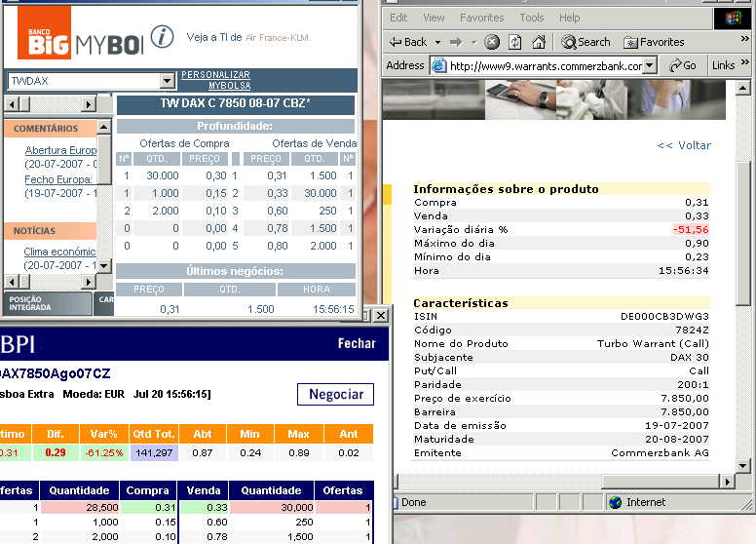Image resolution: width=756 pixels, height=544 pixels.
Task: Click NOTÍCIAS panel scroll down arrow
Action: click(x=104, y=266)
